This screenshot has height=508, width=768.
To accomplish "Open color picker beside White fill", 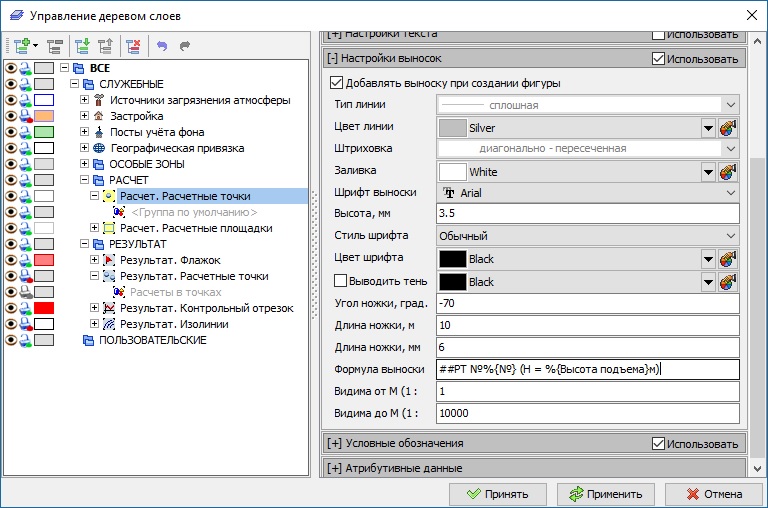I will (x=728, y=171).
